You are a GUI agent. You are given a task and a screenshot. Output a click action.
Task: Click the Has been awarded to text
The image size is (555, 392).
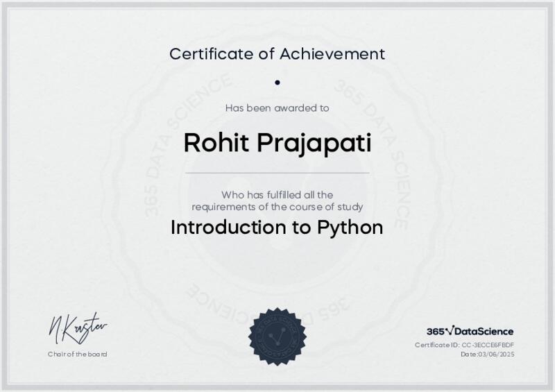tap(277, 108)
